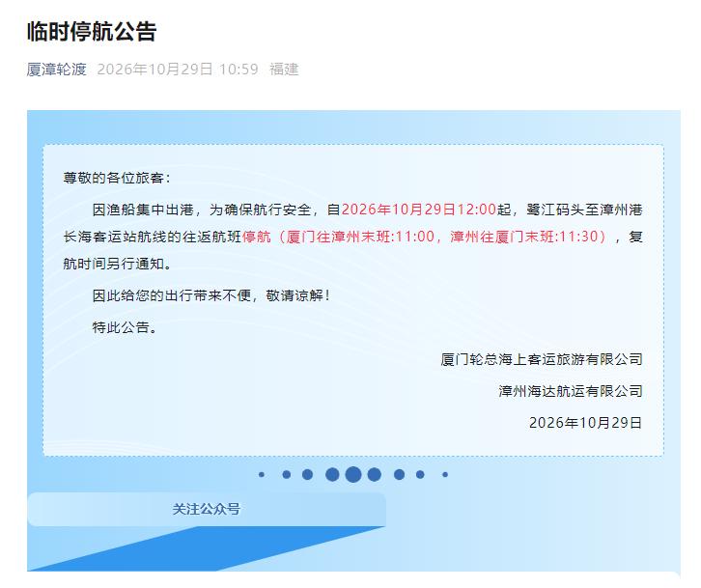Click the 临时停航公告 article title
The width and height of the screenshot is (701, 588).
(92, 31)
